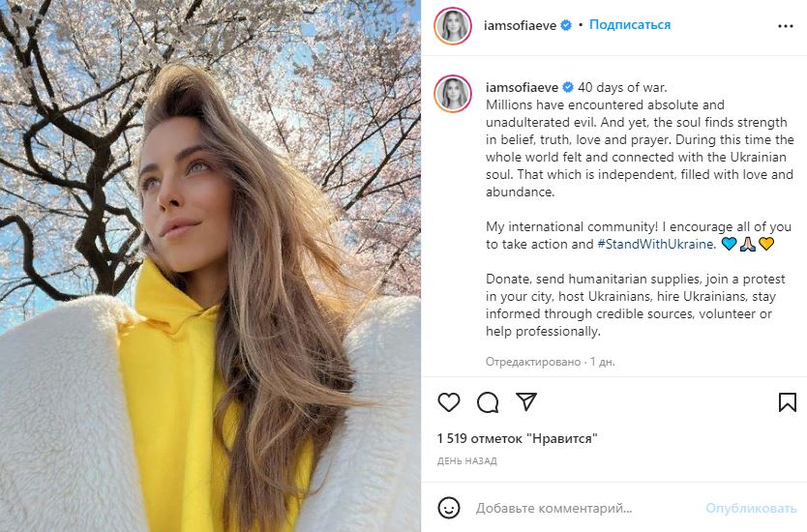
Task: Like the post with the heart icon
Action: tap(449, 402)
